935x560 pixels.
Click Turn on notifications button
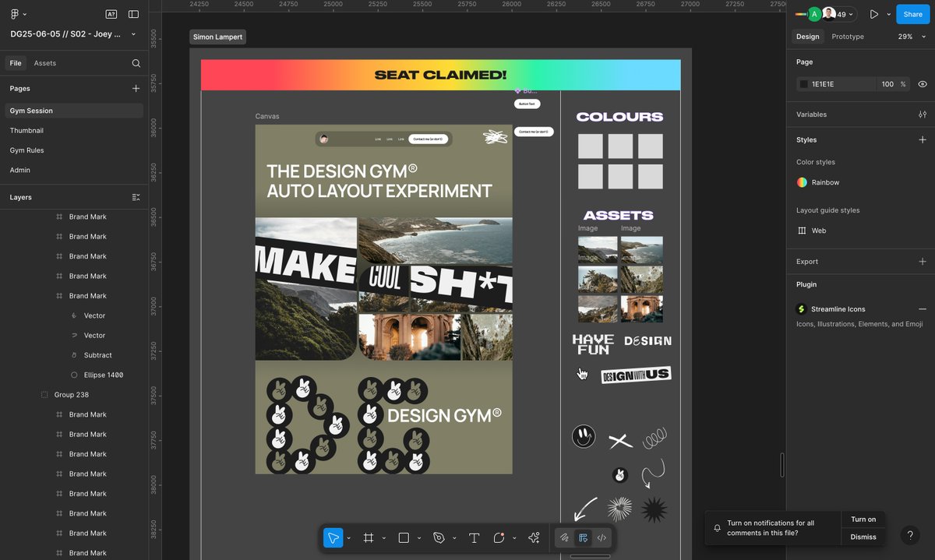point(863,519)
